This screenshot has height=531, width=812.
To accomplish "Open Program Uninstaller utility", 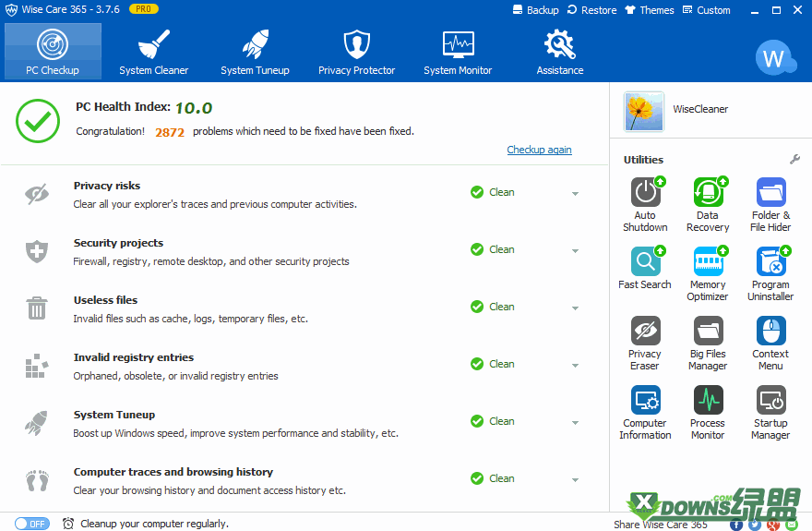I will (x=770, y=273).
